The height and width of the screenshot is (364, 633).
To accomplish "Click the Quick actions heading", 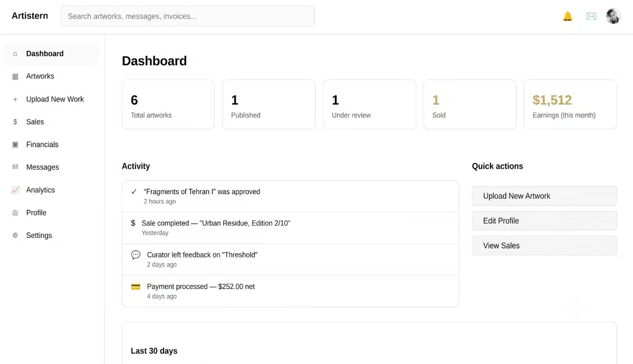I will pyautogui.click(x=497, y=166).
